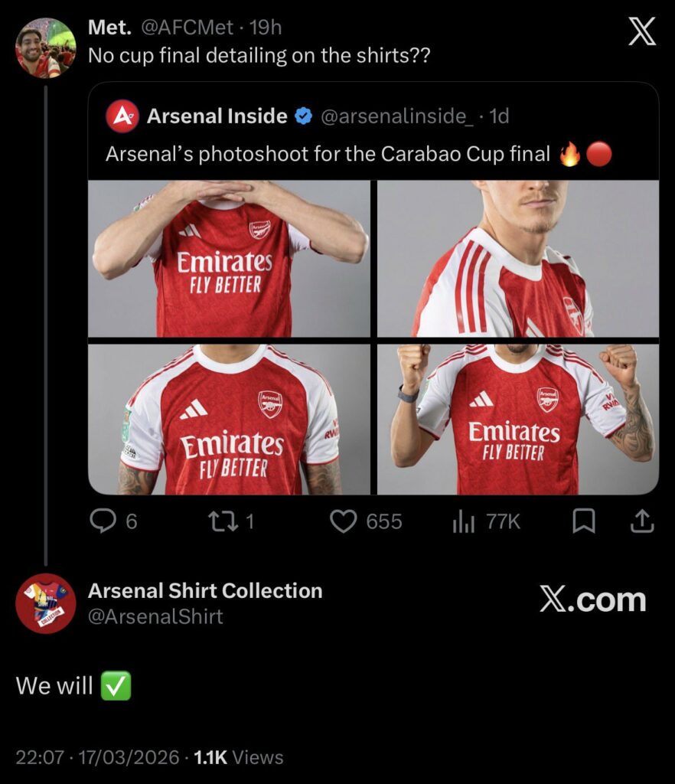Click the @AFCMet handle
Image resolution: width=675 pixels, height=784 pixels.
(x=187, y=28)
